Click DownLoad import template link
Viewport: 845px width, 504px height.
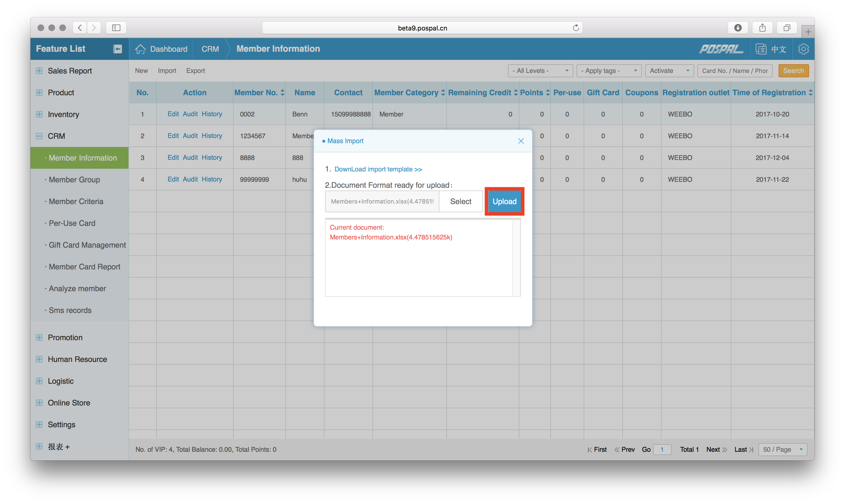(378, 169)
